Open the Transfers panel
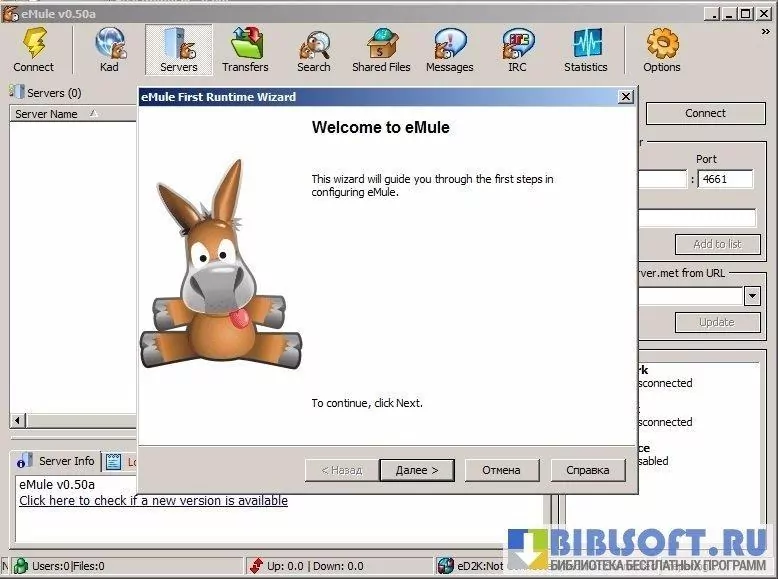Viewport: 778px width, 579px height. click(x=245, y=50)
